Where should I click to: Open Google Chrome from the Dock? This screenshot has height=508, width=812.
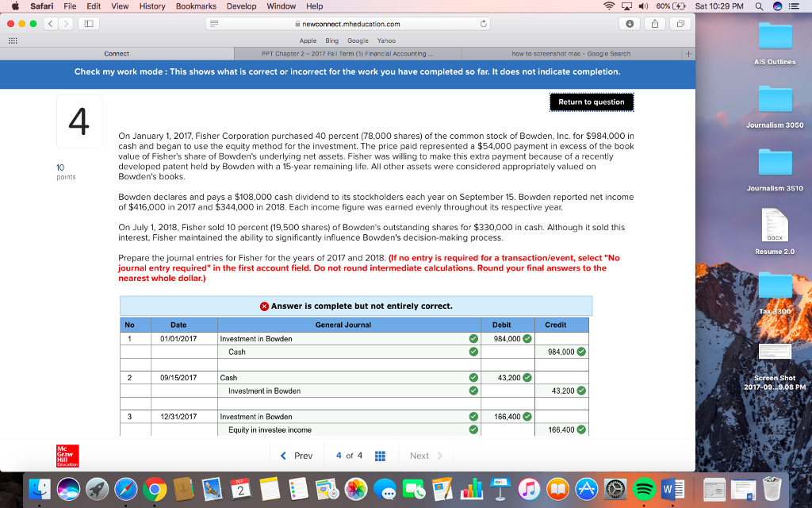pyautogui.click(x=155, y=489)
